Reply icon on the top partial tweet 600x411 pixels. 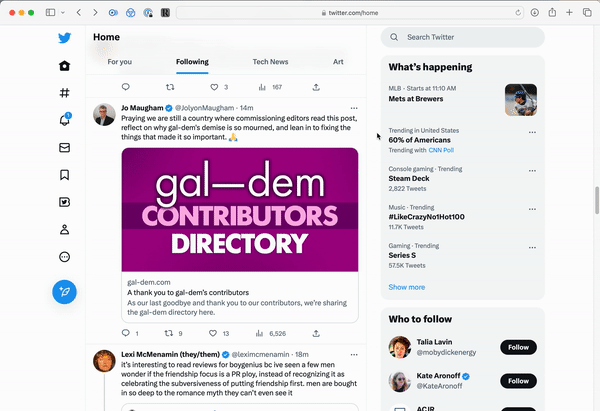(126, 87)
